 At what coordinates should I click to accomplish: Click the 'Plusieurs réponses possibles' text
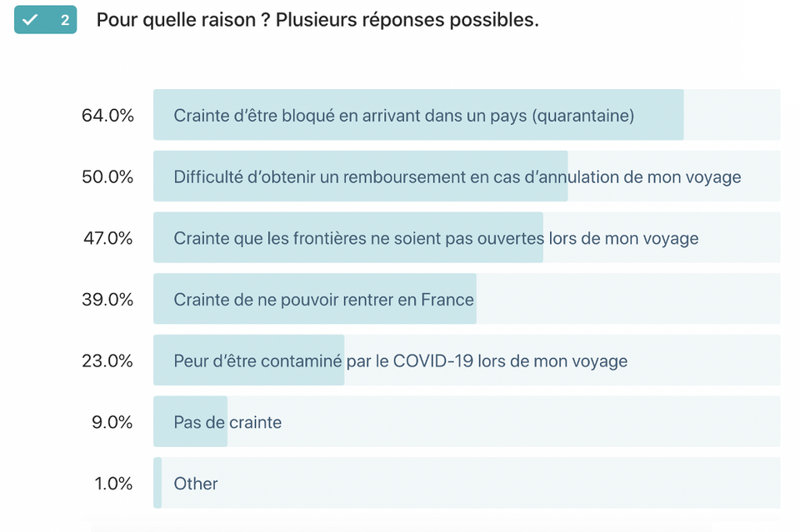(x=407, y=20)
